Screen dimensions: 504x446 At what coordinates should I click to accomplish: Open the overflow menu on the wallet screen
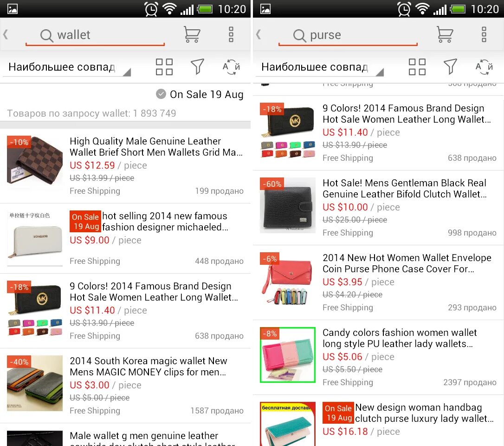tap(231, 34)
